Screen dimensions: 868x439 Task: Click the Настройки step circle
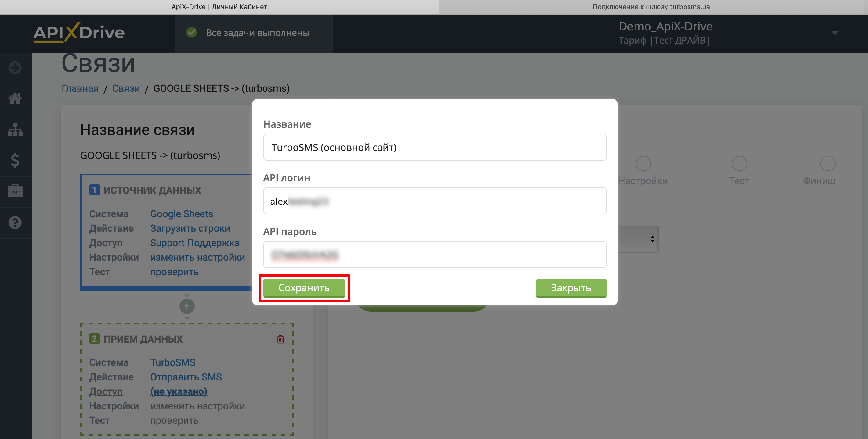click(643, 163)
